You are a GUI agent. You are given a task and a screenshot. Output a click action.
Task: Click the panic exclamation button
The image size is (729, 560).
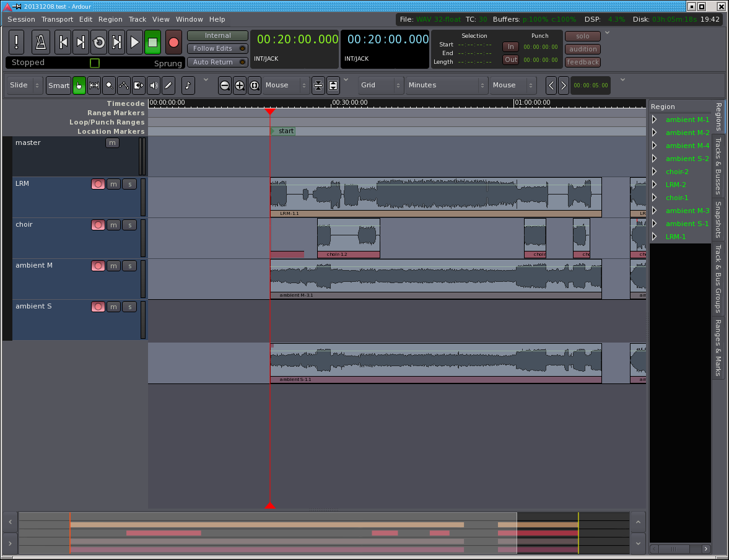point(17,42)
